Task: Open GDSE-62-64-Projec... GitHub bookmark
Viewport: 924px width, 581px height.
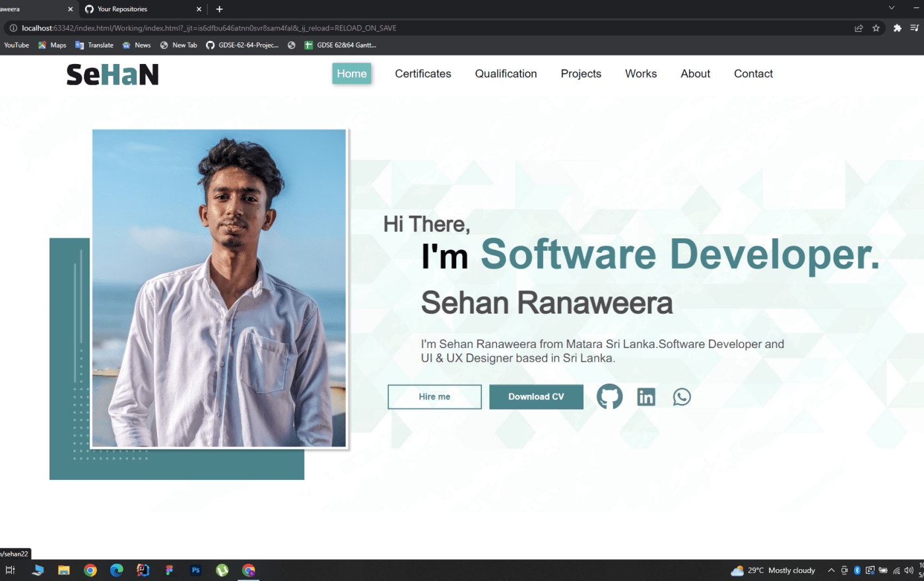Action: [242, 46]
